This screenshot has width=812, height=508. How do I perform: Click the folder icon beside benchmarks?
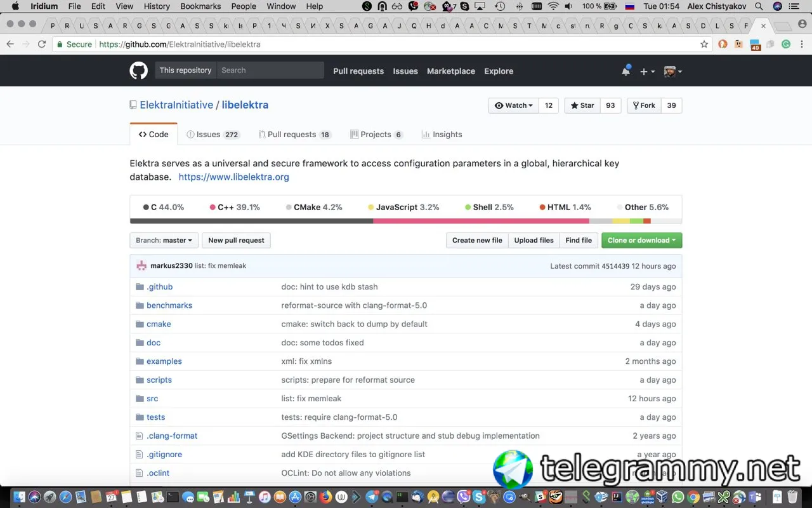tap(140, 305)
